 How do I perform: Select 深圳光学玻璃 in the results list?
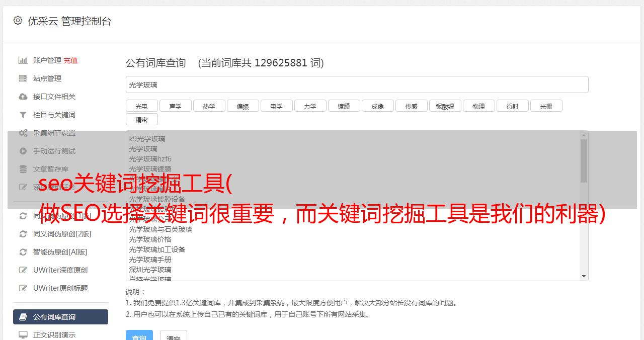(150, 270)
